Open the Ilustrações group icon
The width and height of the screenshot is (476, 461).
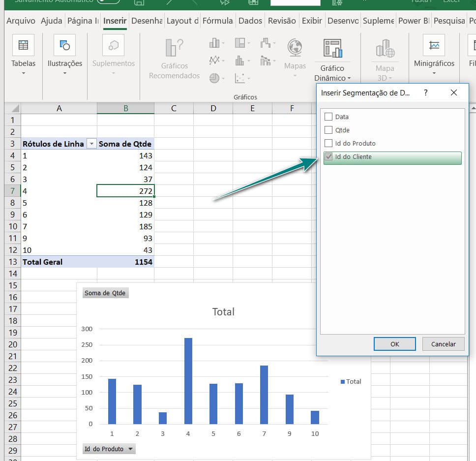(x=64, y=45)
